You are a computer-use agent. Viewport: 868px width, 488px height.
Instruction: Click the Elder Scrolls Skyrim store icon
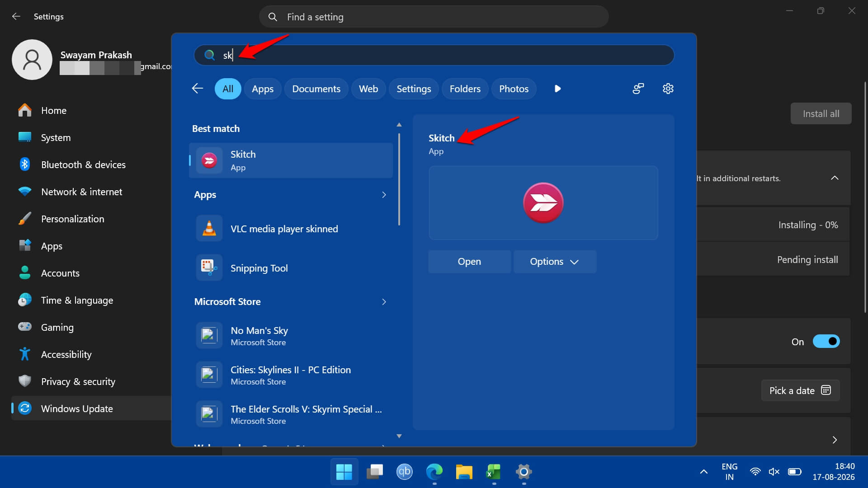click(x=209, y=414)
